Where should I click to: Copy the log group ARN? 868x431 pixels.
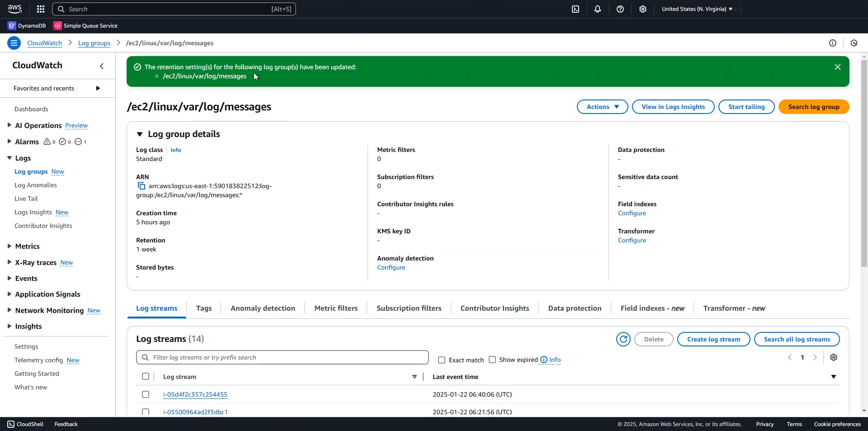[141, 186]
